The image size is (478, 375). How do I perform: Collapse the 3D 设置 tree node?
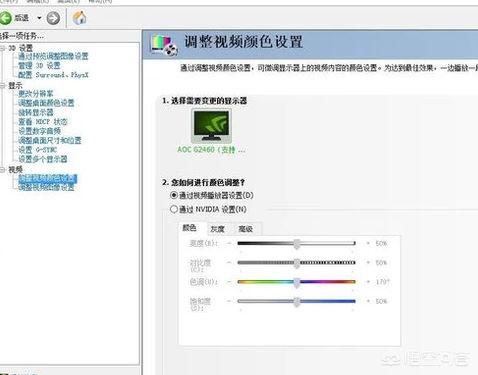tap(2, 48)
